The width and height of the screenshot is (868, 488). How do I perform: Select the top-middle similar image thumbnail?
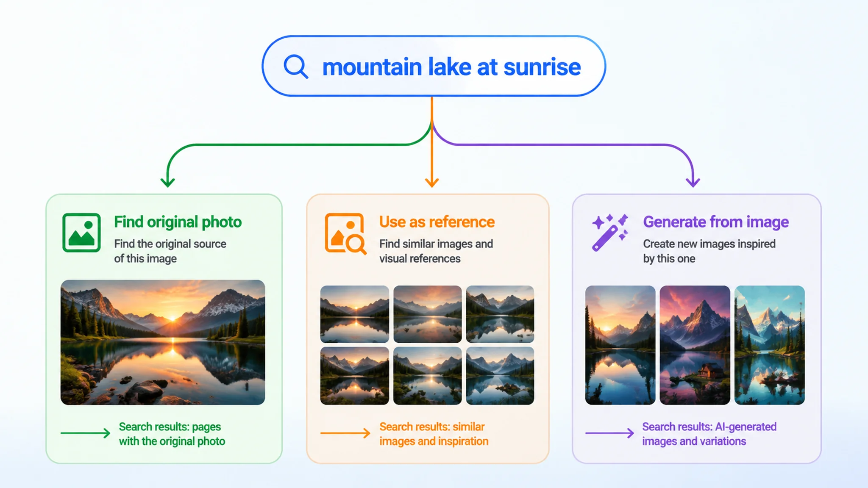tap(427, 314)
